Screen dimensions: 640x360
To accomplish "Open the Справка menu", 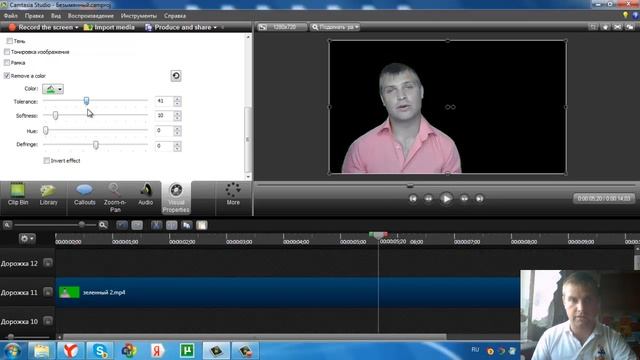I will coord(175,16).
